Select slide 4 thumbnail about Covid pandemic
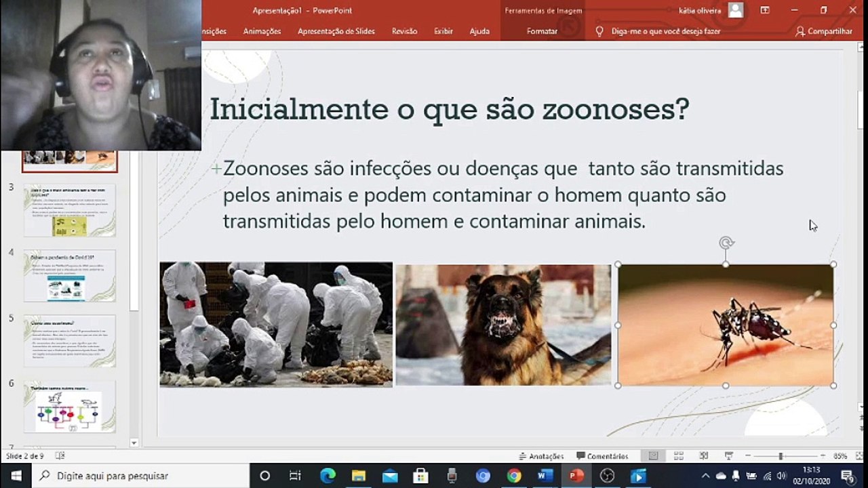 (69, 276)
